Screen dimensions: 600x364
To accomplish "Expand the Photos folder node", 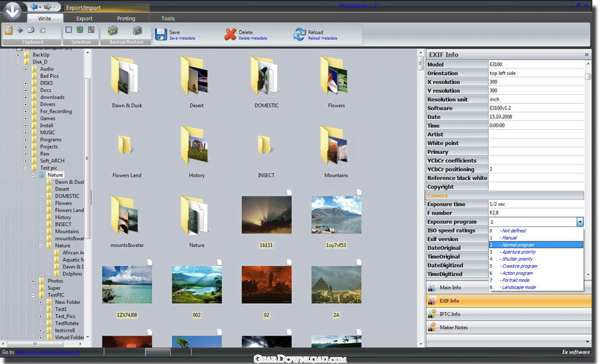I will point(33,281).
